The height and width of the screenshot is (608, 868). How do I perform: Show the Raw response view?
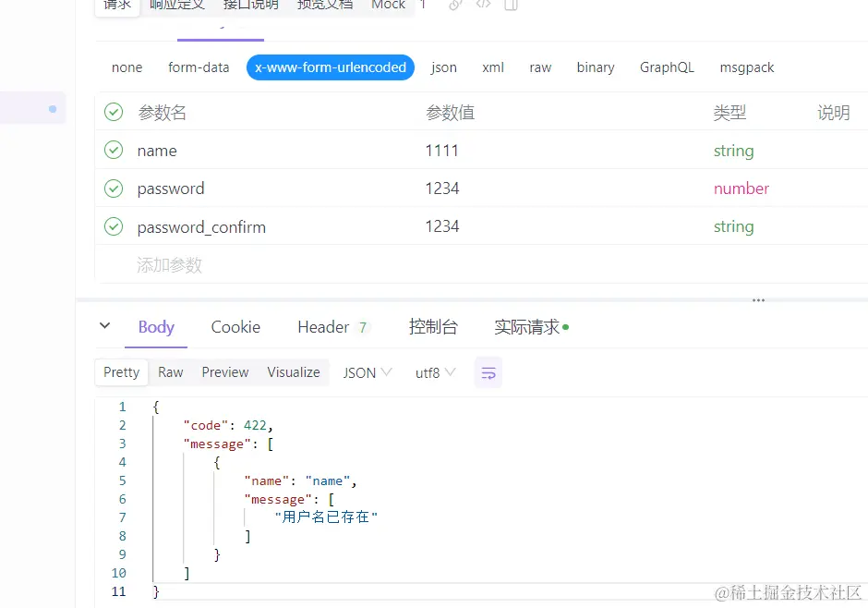(171, 372)
